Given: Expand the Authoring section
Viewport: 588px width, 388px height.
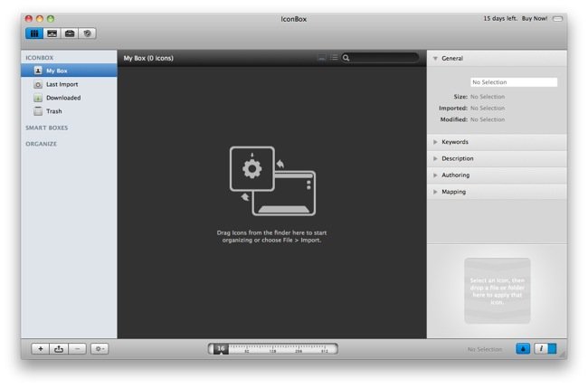Looking at the screenshot, I should pyautogui.click(x=435, y=175).
